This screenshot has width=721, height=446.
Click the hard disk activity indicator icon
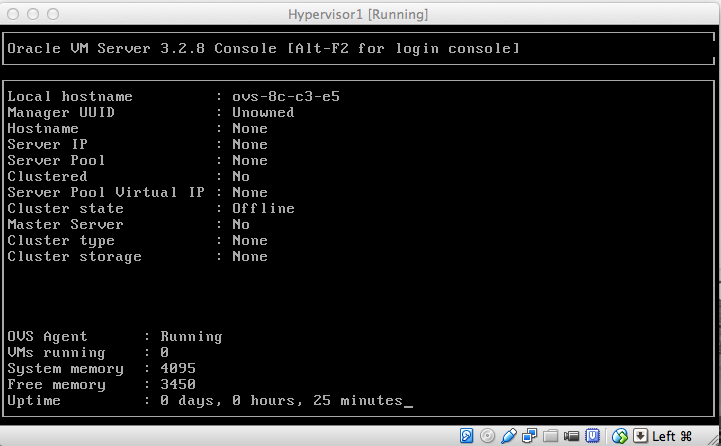(x=467, y=436)
